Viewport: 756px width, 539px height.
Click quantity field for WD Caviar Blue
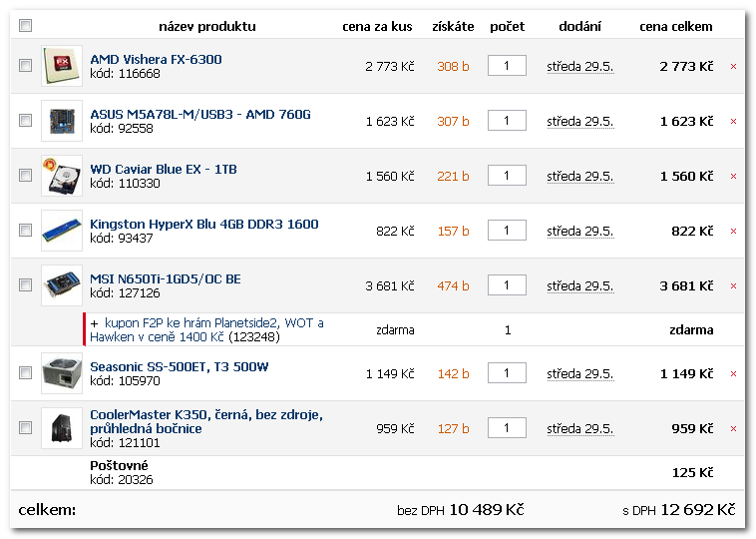click(507, 176)
